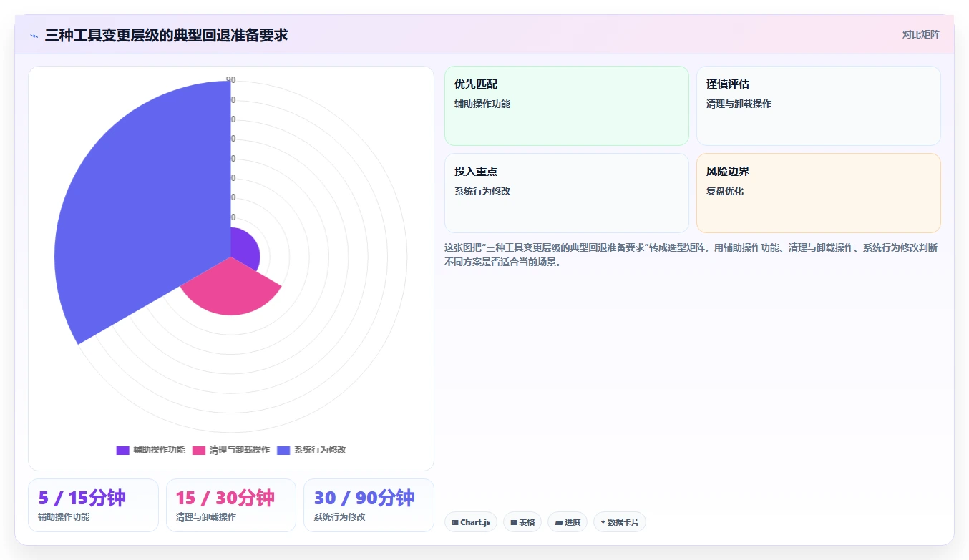Toggle 辅助操作功能 legend swatch
The image size is (969, 560).
pyautogui.click(x=122, y=450)
